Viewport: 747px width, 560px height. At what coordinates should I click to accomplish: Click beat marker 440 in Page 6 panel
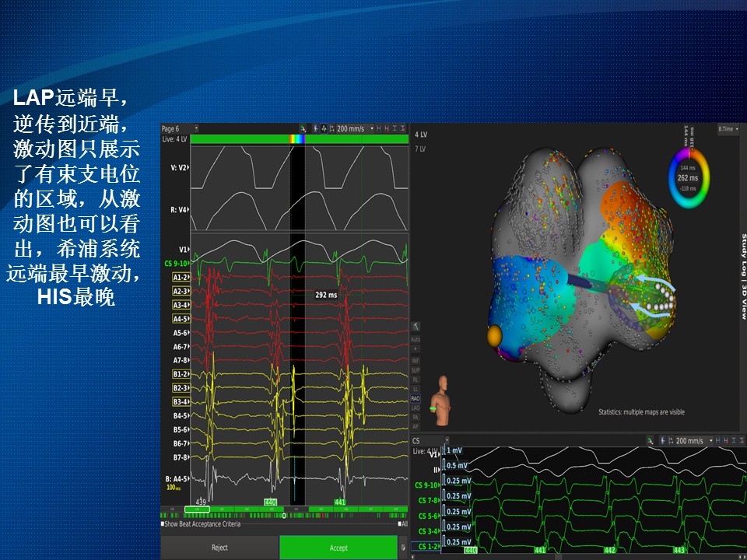click(x=271, y=502)
